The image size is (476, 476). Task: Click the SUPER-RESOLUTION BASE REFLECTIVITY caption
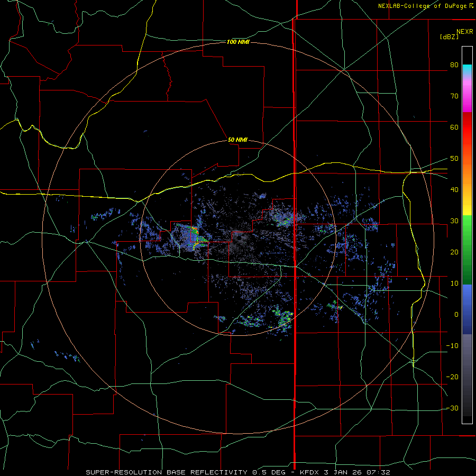(x=167, y=472)
